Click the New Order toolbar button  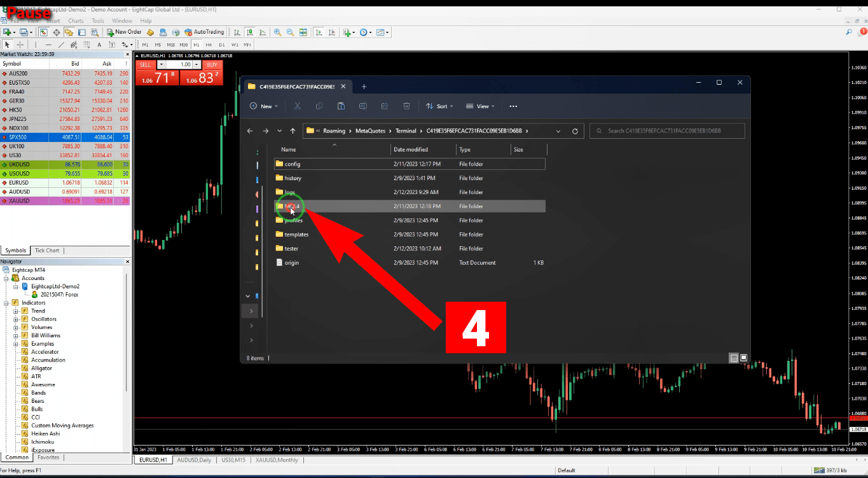124,32
